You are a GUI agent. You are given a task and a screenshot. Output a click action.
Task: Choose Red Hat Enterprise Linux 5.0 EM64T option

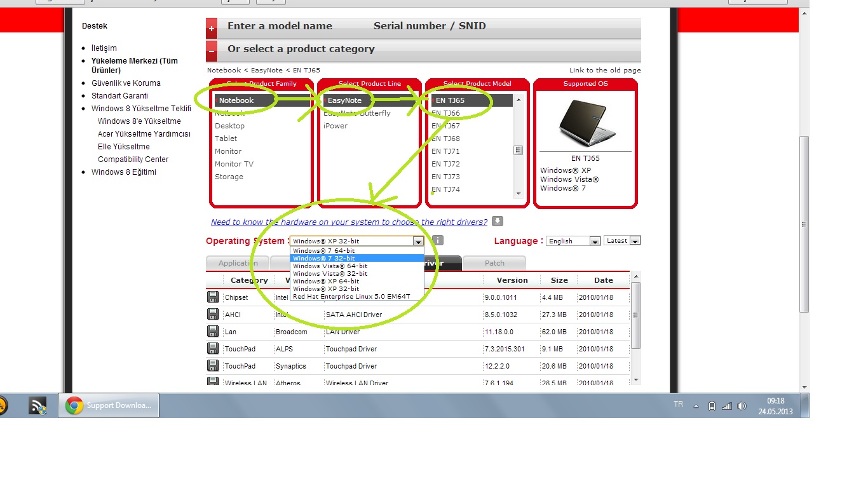point(357,296)
